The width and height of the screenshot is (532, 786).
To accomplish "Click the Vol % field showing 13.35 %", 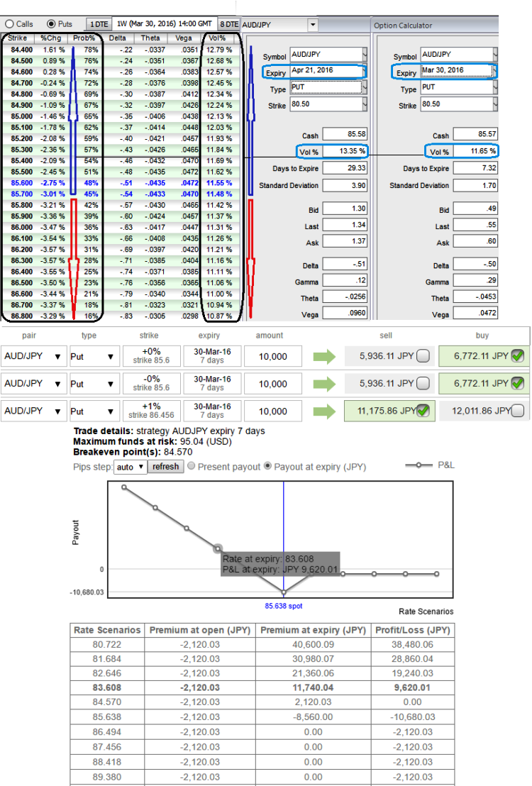I will point(345,151).
